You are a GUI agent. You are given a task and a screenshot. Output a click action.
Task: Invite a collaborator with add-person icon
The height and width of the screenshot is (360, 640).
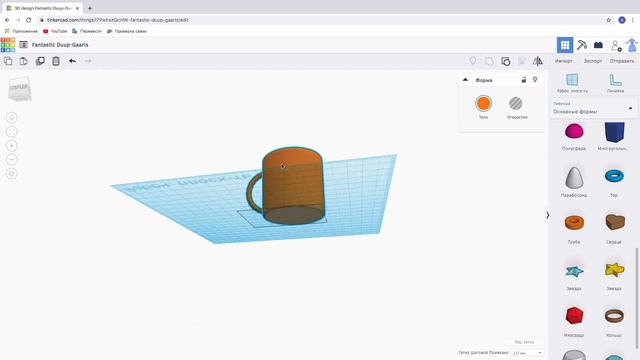pyautogui.click(x=616, y=45)
